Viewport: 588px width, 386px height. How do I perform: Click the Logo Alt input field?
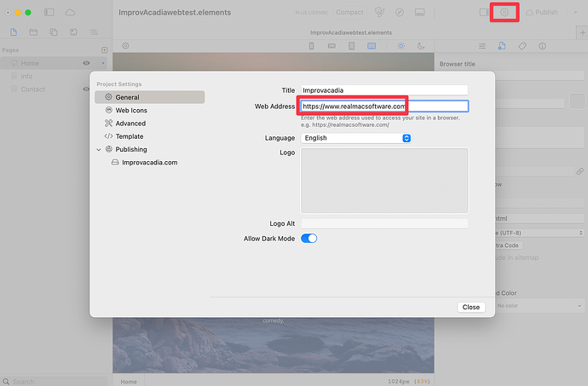tap(384, 224)
